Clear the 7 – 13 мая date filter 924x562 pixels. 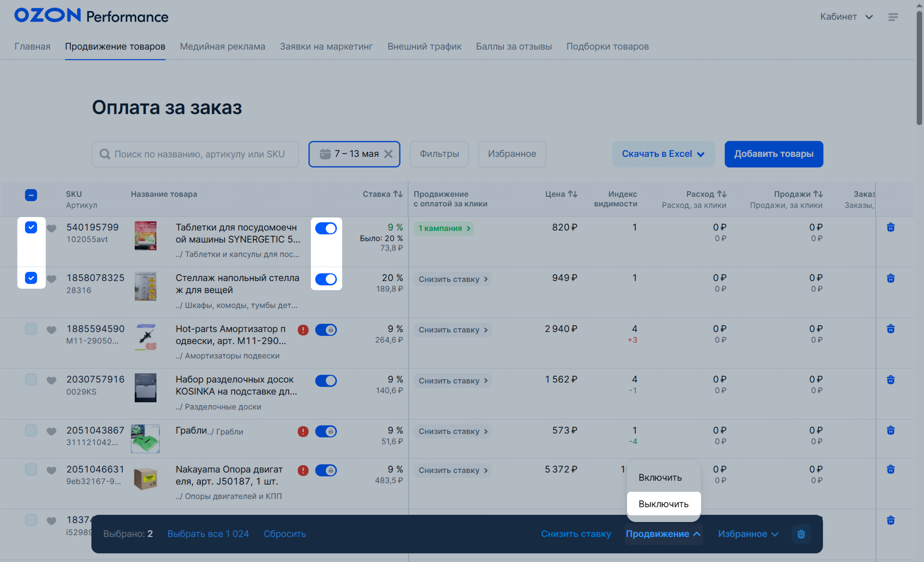388,154
